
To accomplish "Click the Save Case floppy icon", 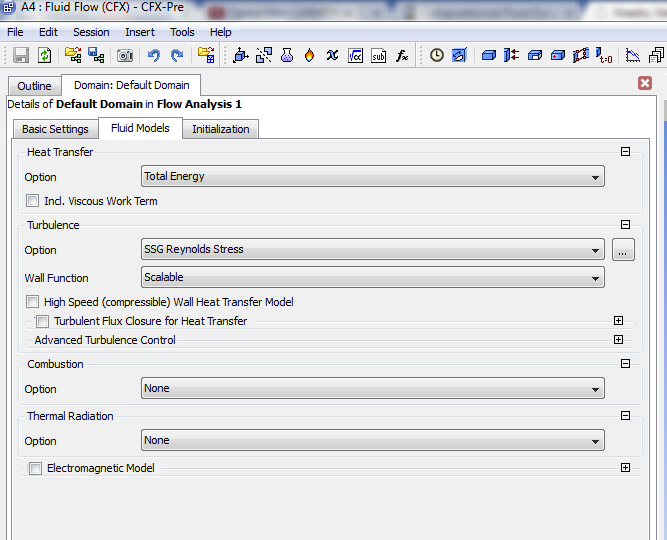I will pos(21,55).
